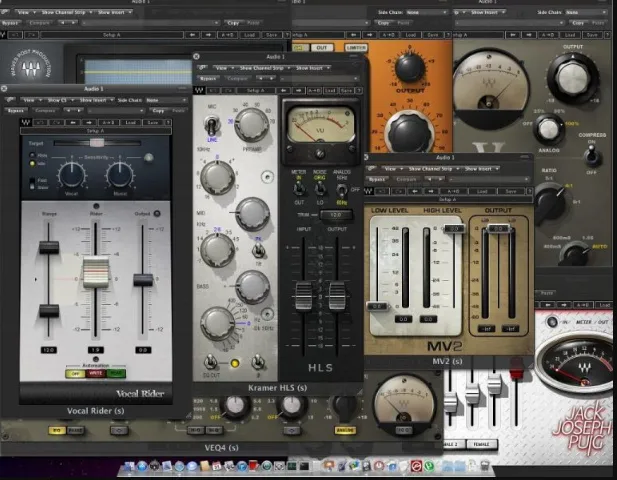Click the link icon in Kramer HLS header
The height and width of the screenshot is (480, 617).
(202, 68)
